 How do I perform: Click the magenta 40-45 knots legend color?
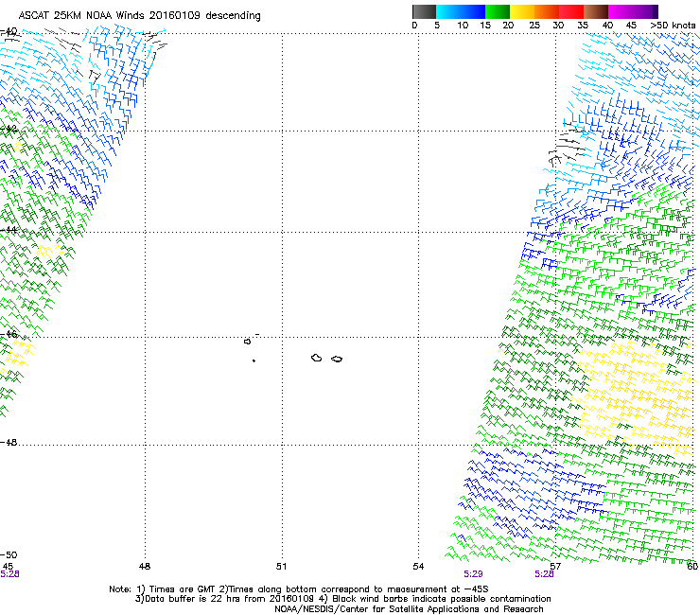621,11
